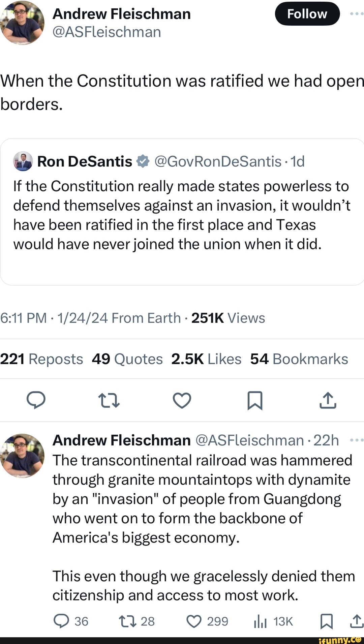The width and height of the screenshot is (364, 644).
Task: Repost the main tweet using the retweet icon
Action: (109, 400)
